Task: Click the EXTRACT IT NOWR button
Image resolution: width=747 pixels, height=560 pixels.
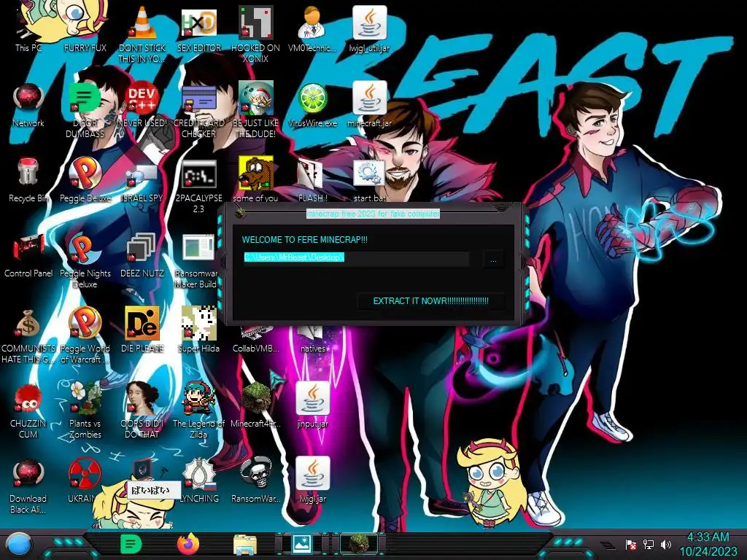Action: coord(430,301)
